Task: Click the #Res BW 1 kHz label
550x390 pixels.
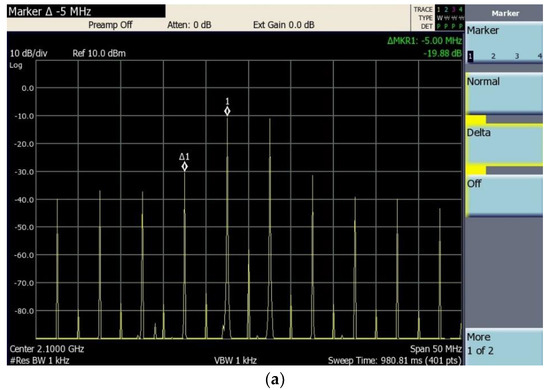Action: 39,361
